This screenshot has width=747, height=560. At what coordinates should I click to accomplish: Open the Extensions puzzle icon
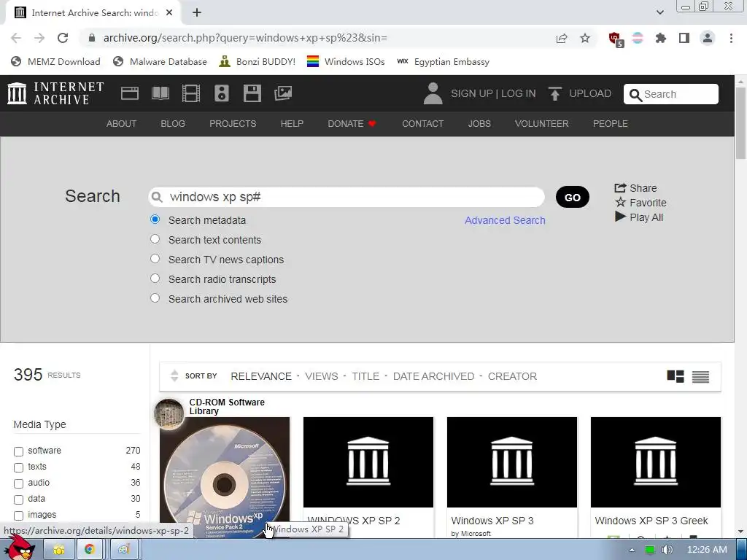tap(661, 38)
